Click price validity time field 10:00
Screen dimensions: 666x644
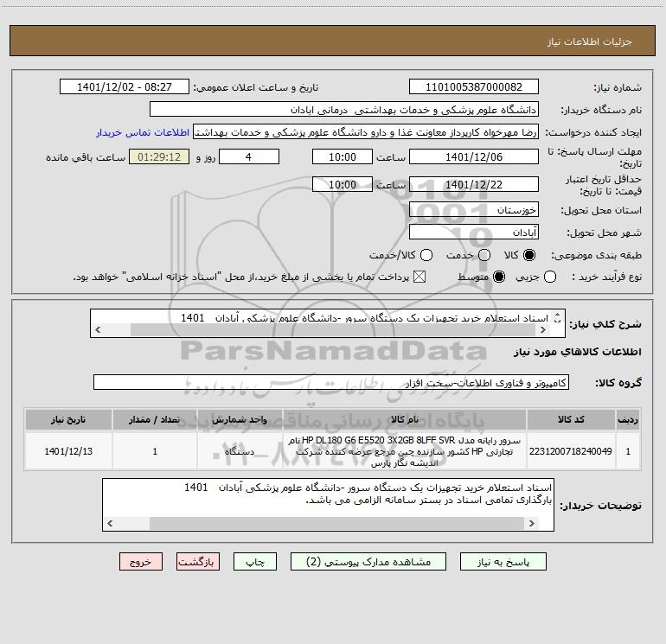pos(343,184)
